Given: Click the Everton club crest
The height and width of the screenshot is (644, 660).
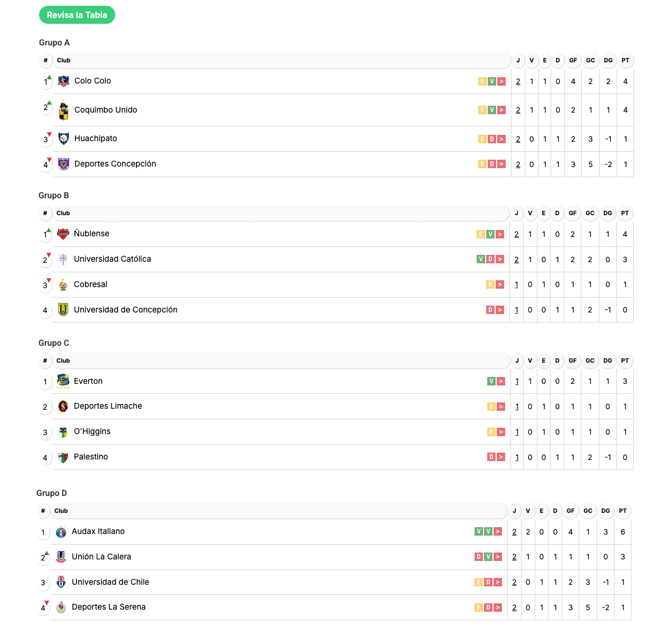Looking at the screenshot, I should tap(63, 381).
